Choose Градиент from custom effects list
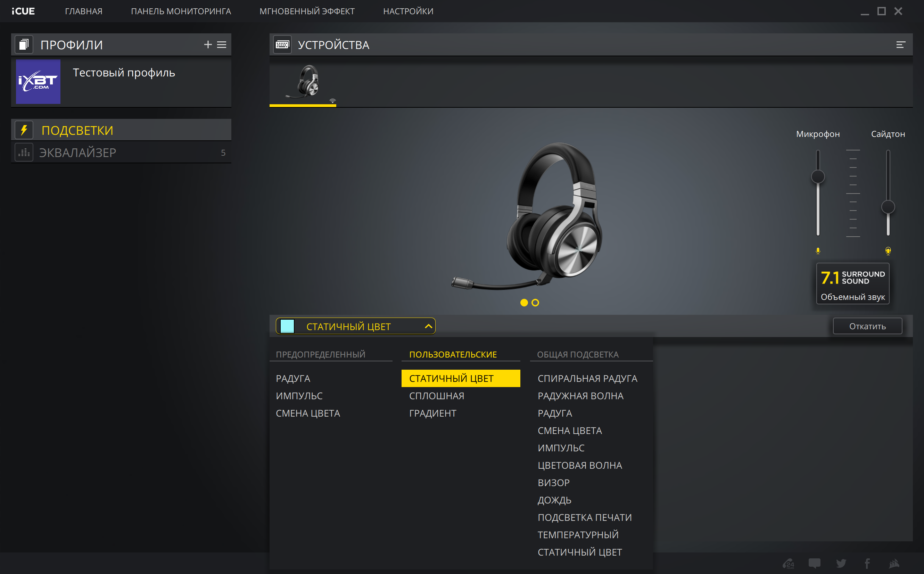 tap(432, 413)
